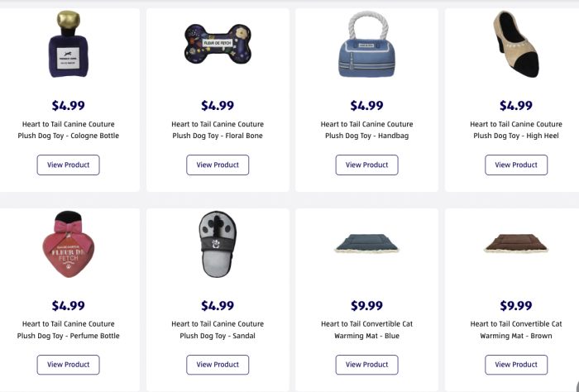The image size is (579, 392).
Task: Click View Product under the Handbag toy
Action: coord(366,165)
